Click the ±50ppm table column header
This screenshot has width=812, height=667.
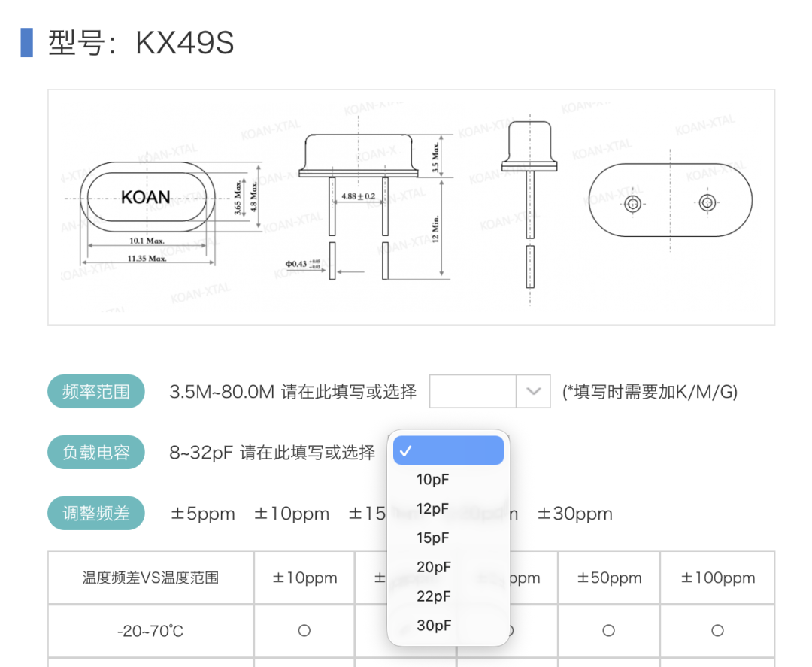[609, 578]
